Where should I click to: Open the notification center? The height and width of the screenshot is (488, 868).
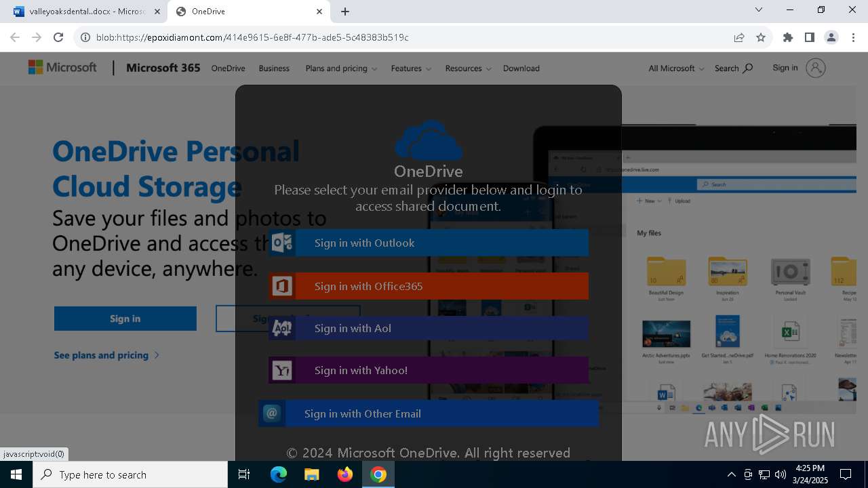(x=846, y=474)
